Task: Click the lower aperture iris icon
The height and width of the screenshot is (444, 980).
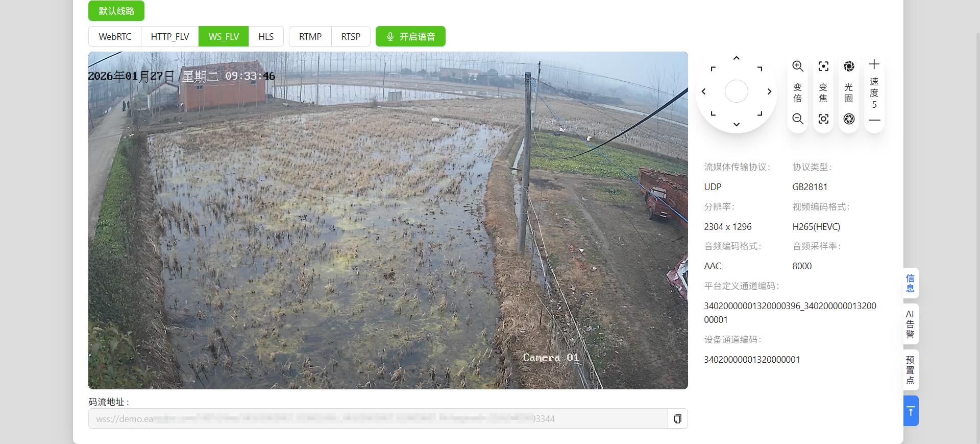Action: pyautogui.click(x=849, y=119)
